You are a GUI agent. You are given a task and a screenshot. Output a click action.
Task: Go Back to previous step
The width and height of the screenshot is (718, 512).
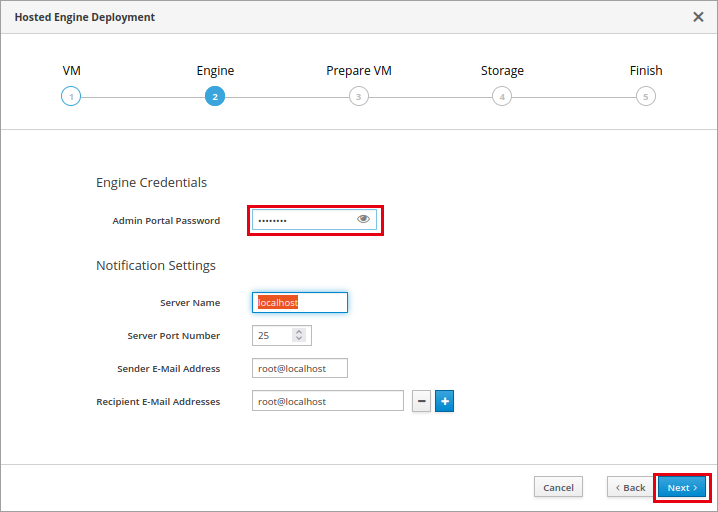(630, 488)
